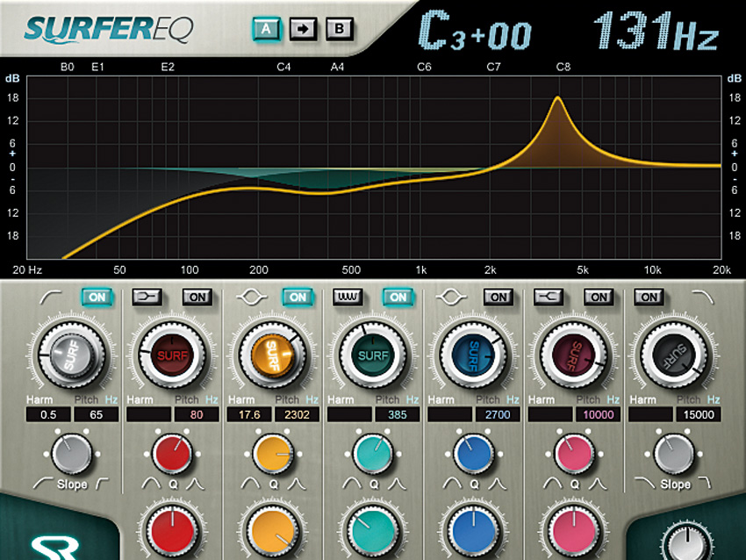The height and width of the screenshot is (560, 746).
Task: Toggle the glowing orange SURF button
Action: click(273, 355)
